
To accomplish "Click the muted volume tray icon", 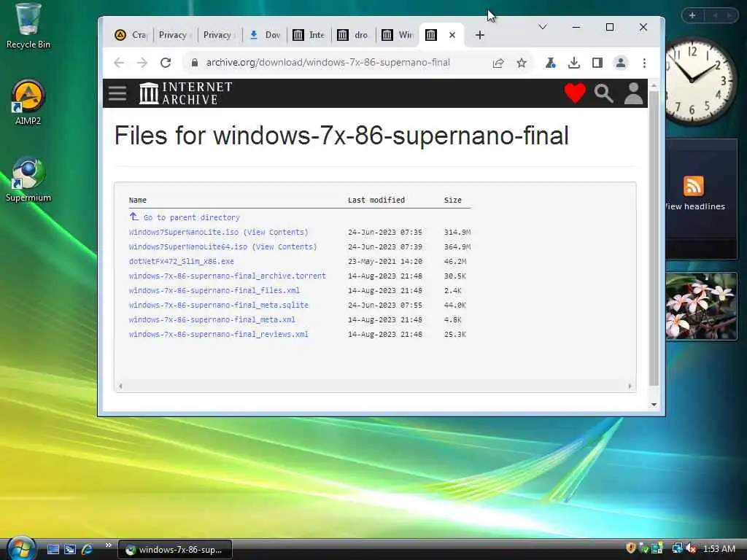I will [x=691, y=548].
